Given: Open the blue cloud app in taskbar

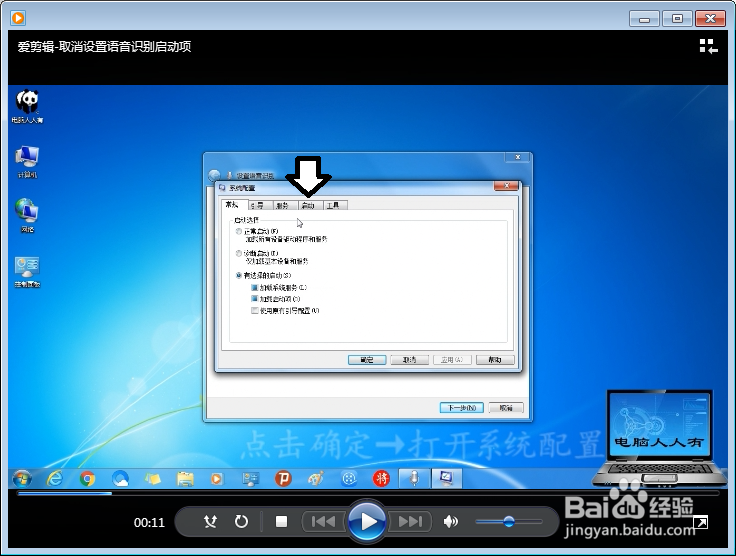Looking at the screenshot, I should [x=120, y=479].
